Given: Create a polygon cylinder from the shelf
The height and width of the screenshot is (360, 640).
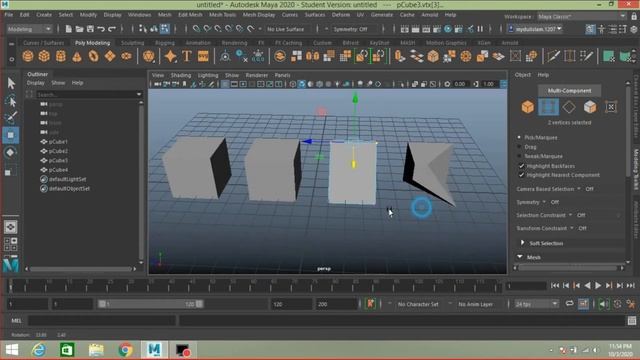Looking at the screenshot, I should (x=61, y=56).
